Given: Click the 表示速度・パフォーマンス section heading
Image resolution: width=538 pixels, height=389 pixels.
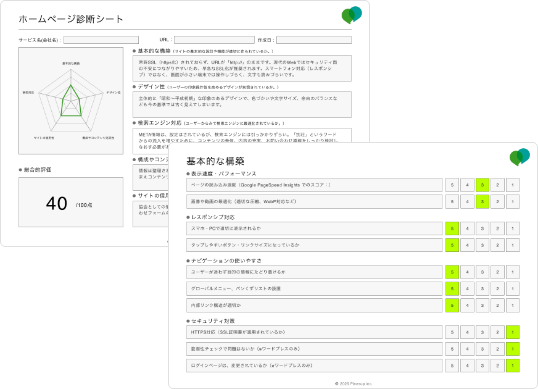Looking at the screenshot, I should (x=222, y=174).
